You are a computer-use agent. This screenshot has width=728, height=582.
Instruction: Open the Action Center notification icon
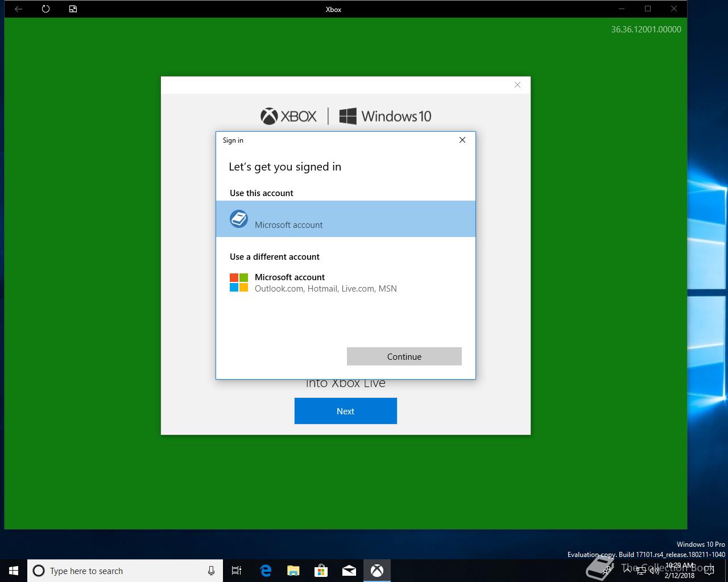click(x=709, y=571)
